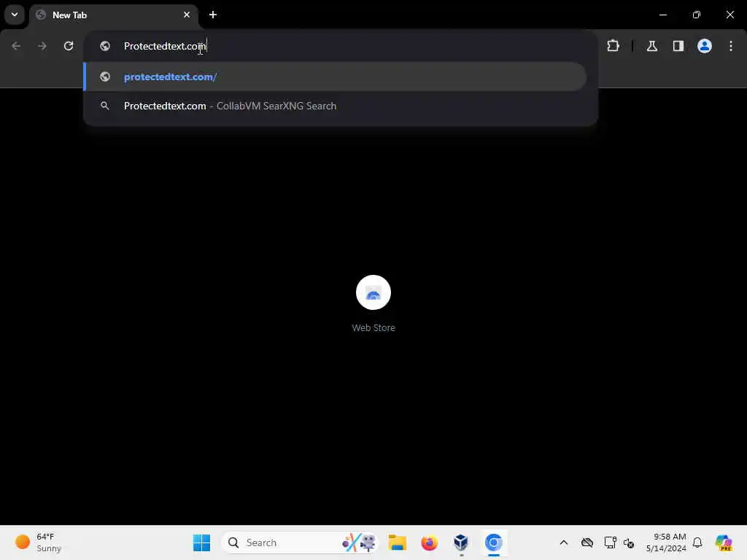Open the Extensions puzzle icon
This screenshot has height=560, width=747.
[x=613, y=46]
